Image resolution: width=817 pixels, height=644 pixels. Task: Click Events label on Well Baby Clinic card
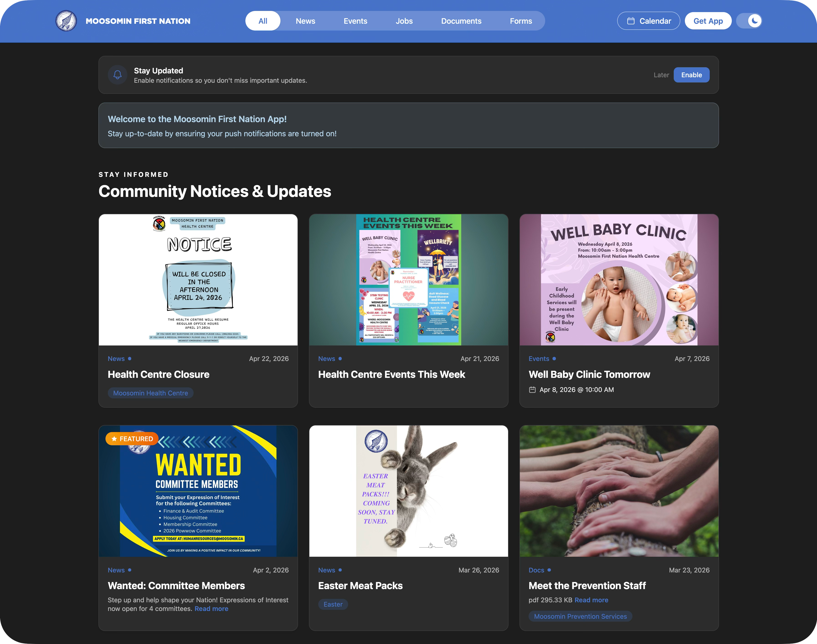[539, 358]
